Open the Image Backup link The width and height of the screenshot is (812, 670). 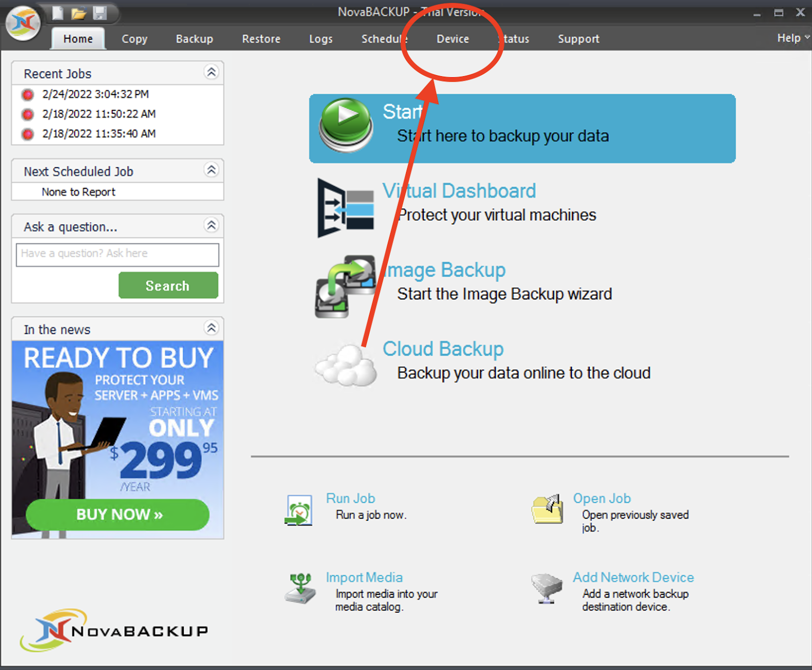tap(444, 270)
